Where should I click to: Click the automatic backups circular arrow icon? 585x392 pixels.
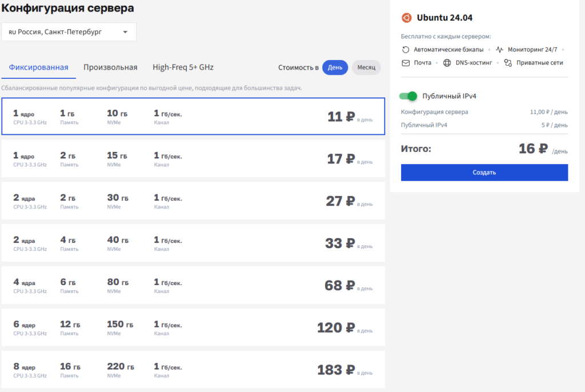(x=406, y=49)
